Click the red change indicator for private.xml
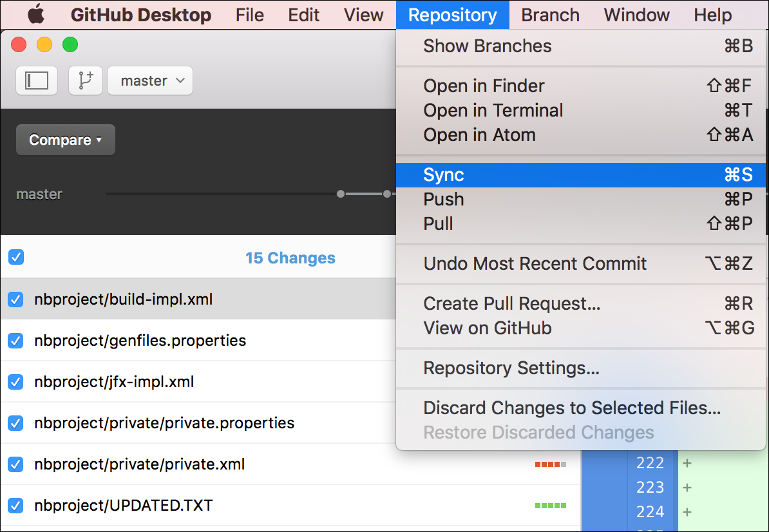 click(x=550, y=464)
